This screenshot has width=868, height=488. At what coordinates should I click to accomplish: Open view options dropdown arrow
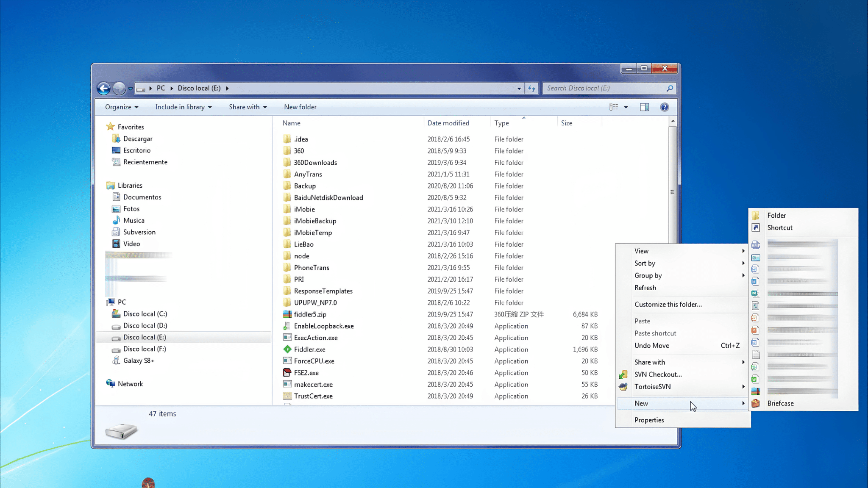(626, 107)
